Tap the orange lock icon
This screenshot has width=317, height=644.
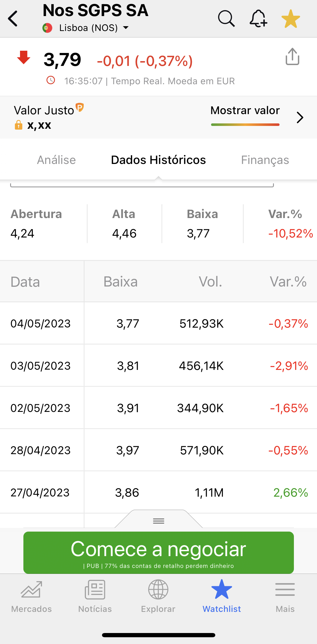19,125
